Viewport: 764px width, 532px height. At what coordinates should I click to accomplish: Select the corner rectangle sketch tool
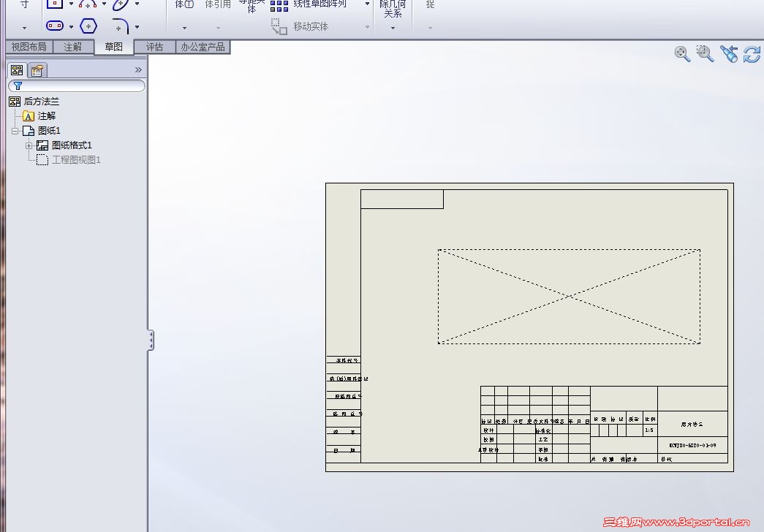pos(55,4)
